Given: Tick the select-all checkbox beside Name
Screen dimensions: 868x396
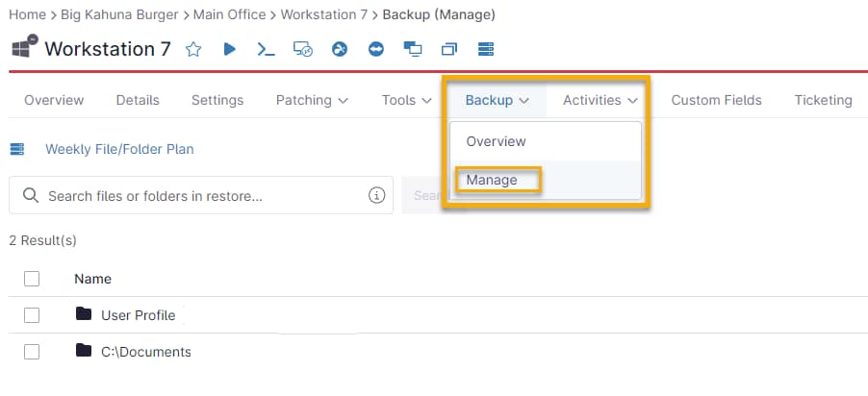Looking at the screenshot, I should click(x=32, y=279).
